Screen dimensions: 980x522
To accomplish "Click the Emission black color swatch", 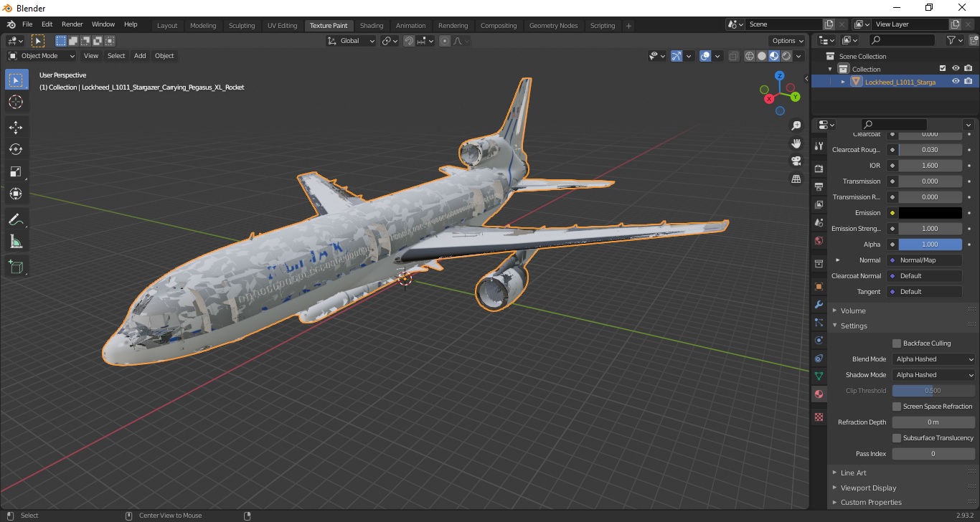I will click(930, 213).
